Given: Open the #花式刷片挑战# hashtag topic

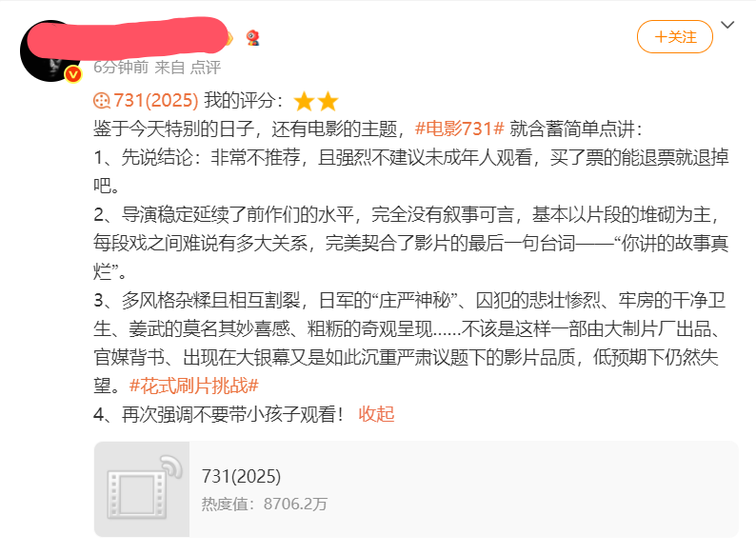Looking at the screenshot, I should tap(194, 386).
